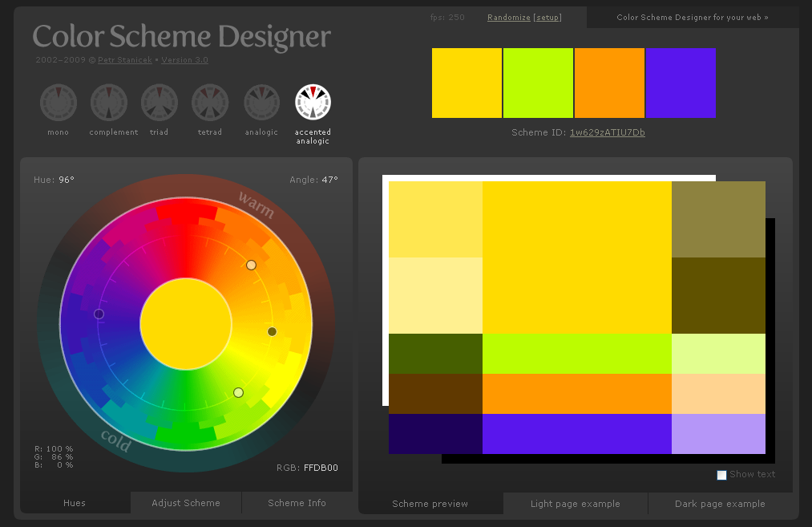Click the accented analogic scheme icon
Viewport: 812px width, 527px height.
coord(313,103)
